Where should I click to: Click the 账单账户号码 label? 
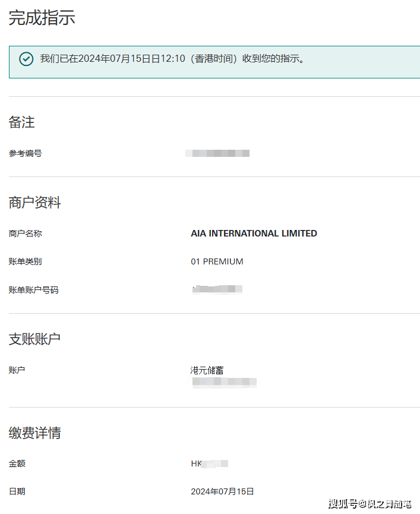(x=33, y=290)
